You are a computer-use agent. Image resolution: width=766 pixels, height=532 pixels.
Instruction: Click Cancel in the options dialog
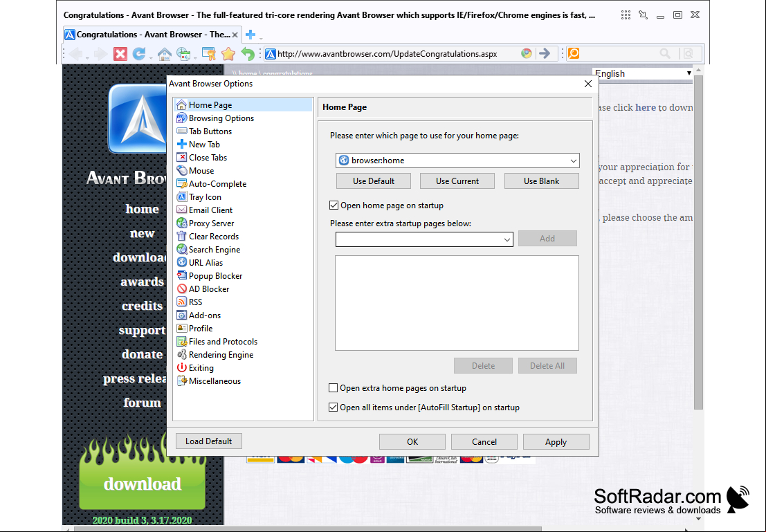484,441
